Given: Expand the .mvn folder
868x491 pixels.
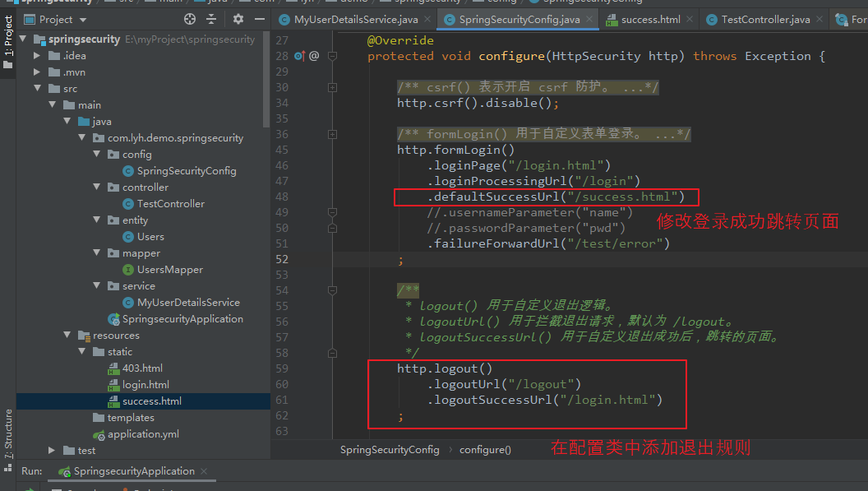Looking at the screenshot, I should tap(37, 72).
